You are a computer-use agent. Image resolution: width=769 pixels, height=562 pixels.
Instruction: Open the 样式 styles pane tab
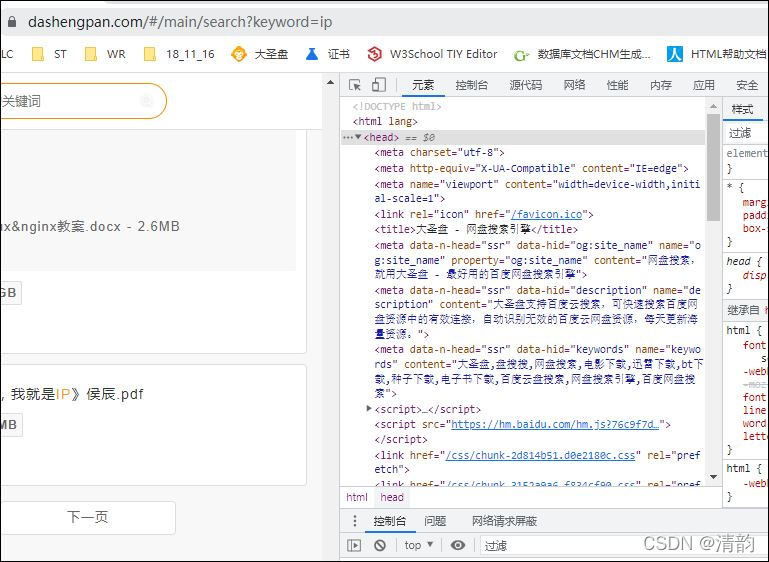(742, 109)
